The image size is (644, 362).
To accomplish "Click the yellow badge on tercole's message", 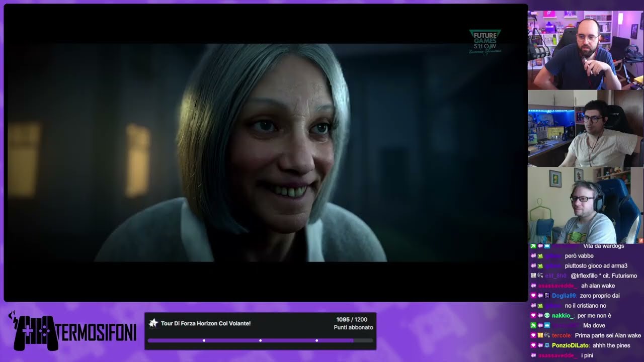I will click(x=540, y=335).
